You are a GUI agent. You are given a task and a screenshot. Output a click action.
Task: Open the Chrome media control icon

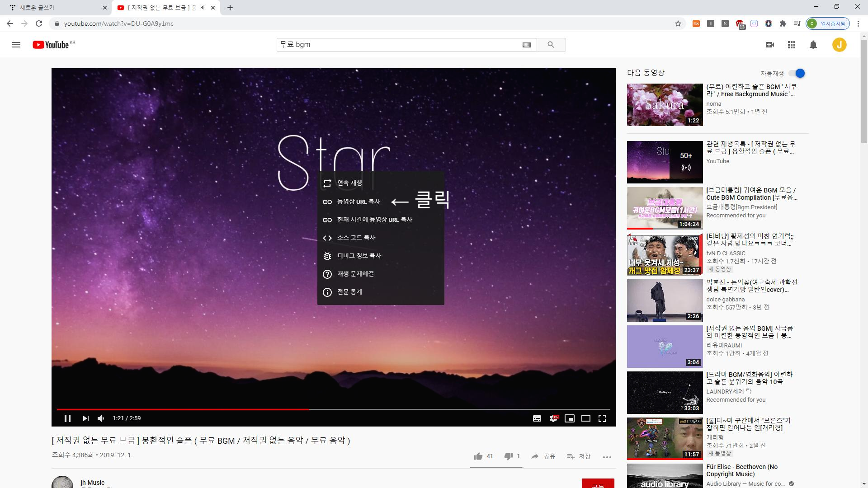[797, 23]
